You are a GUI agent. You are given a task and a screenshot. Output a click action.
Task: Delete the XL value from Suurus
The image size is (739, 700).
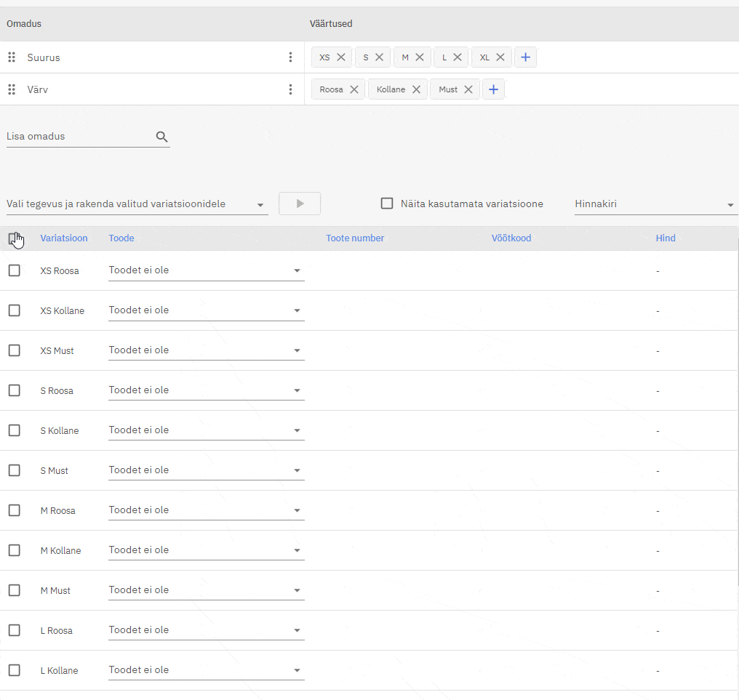[500, 57]
